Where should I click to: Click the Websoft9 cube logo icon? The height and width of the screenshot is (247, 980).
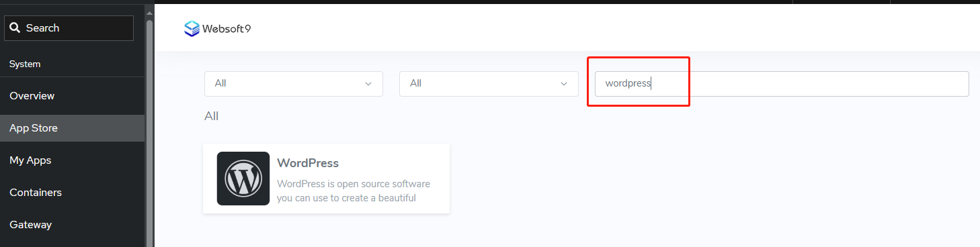point(192,28)
